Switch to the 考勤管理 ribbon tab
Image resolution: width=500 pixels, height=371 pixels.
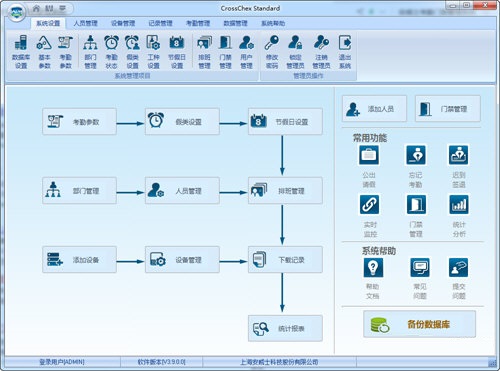point(198,23)
